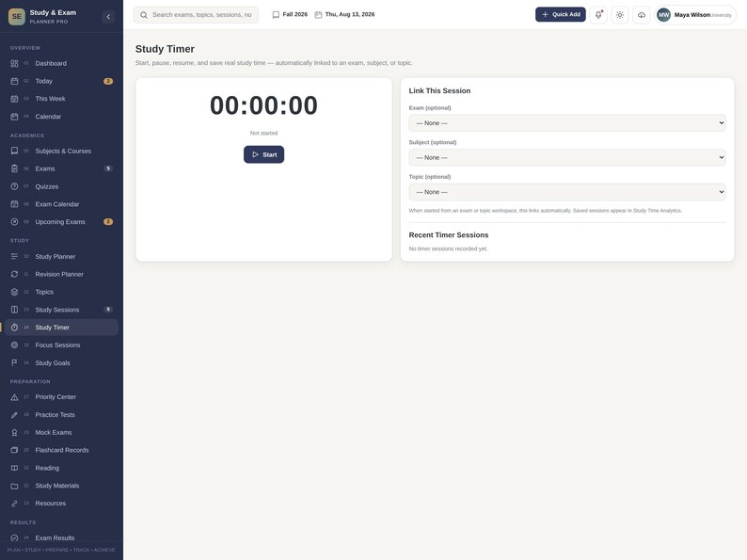Open the Topic (optional) dropdown
This screenshot has width=747, height=560.
pyautogui.click(x=567, y=192)
